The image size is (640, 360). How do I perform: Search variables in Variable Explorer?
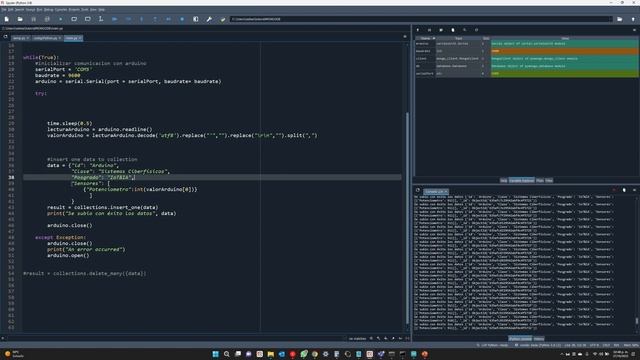[x=464, y=30]
